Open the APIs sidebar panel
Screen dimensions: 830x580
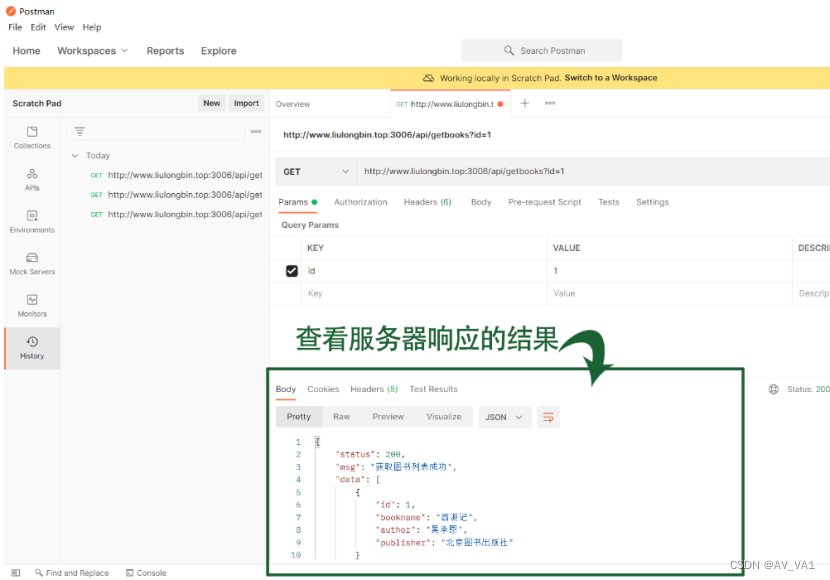click(32, 180)
